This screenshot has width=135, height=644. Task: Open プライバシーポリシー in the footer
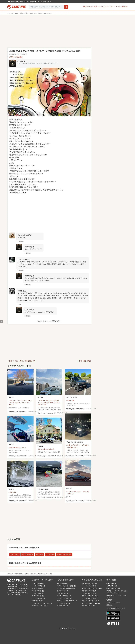click(x=114, y=602)
